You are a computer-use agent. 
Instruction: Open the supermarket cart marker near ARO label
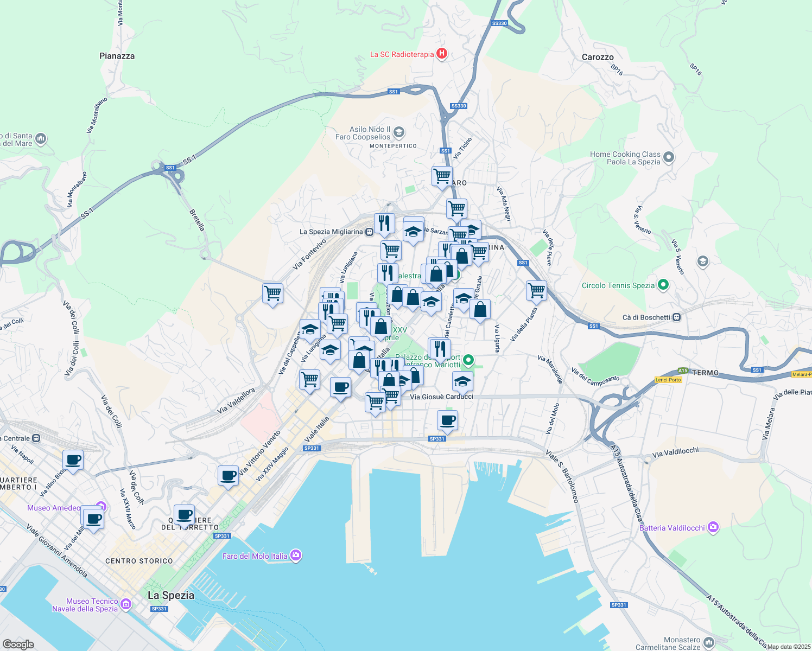pos(442,178)
